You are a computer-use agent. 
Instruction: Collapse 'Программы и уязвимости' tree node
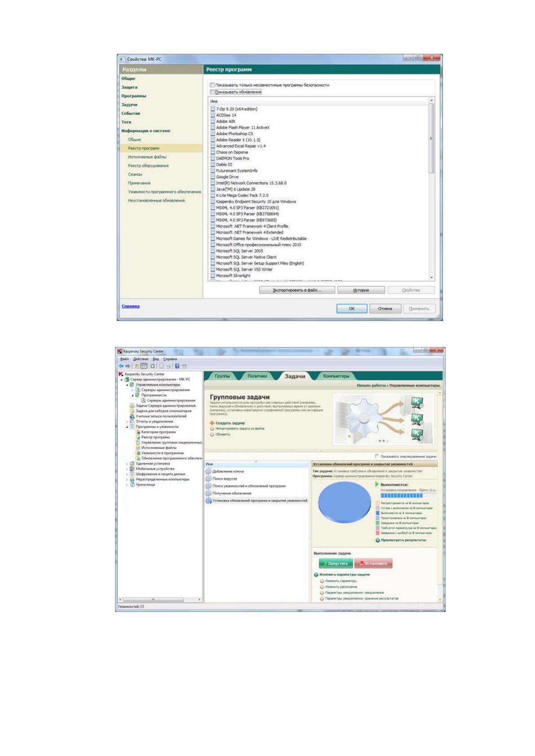pos(127,427)
